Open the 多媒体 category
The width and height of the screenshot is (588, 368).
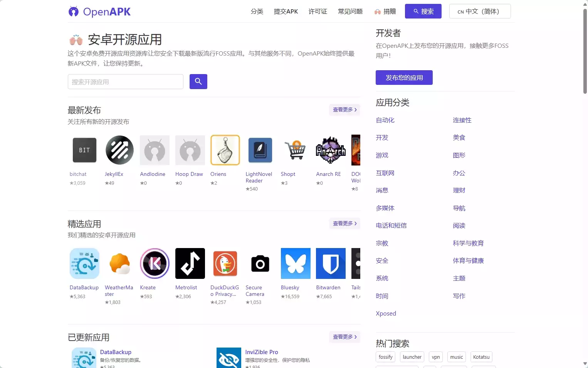tap(385, 208)
